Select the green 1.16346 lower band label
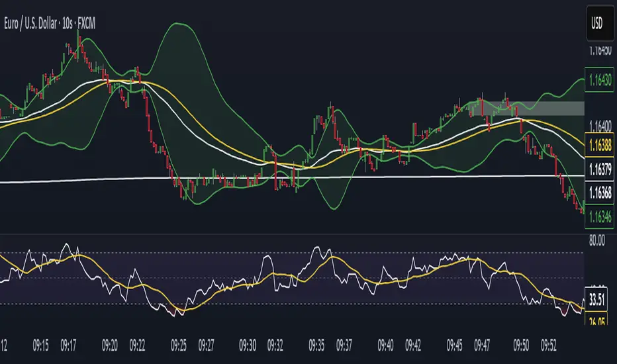This screenshot has width=617, height=364. pos(600,216)
